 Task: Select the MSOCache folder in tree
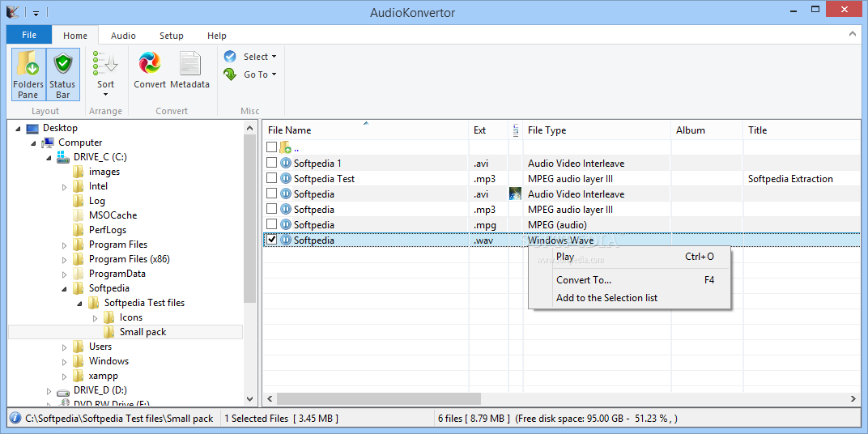point(113,215)
